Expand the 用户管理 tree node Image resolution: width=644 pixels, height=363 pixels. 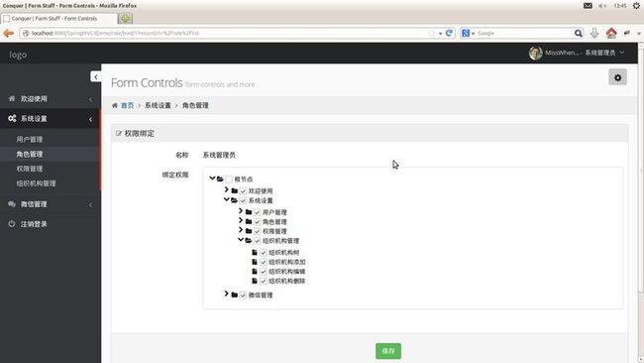(x=241, y=211)
